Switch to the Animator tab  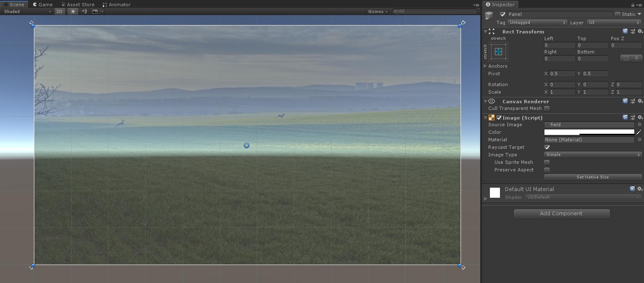click(117, 5)
